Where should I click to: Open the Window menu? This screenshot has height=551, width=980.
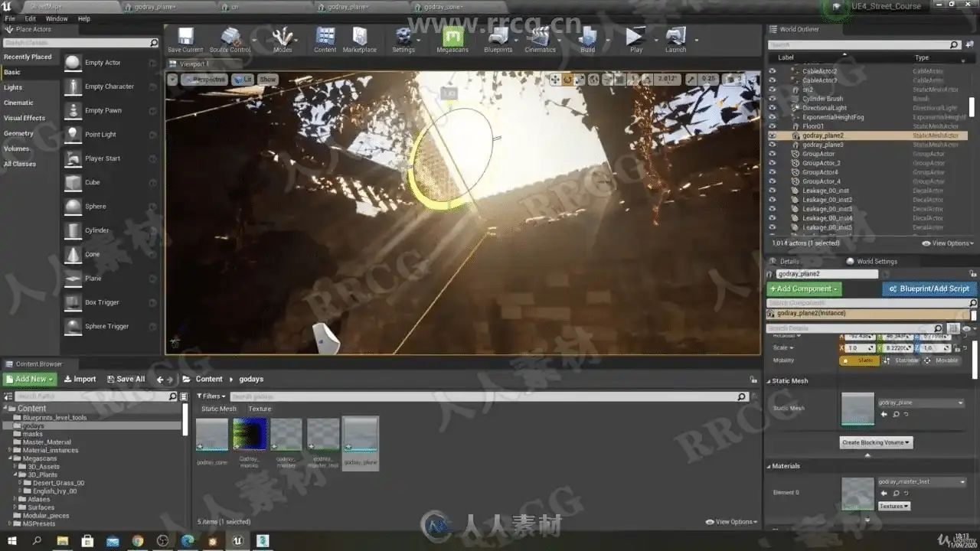tap(57, 18)
